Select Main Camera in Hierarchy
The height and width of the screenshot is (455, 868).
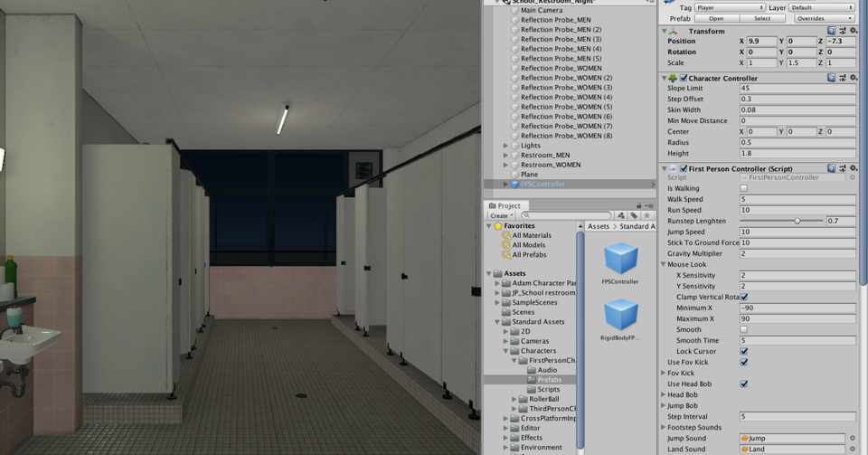tap(542, 10)
